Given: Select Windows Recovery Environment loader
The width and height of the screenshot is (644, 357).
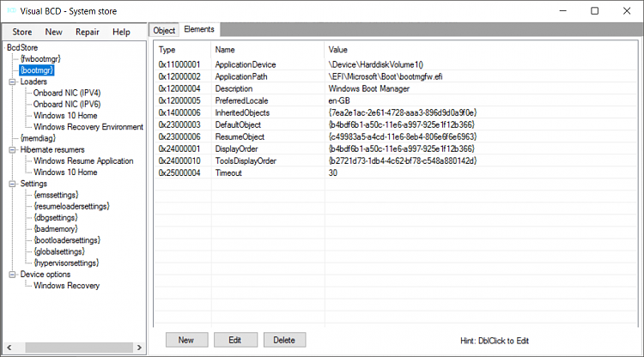Looking at the screenshot, I should tap(88, 127).
